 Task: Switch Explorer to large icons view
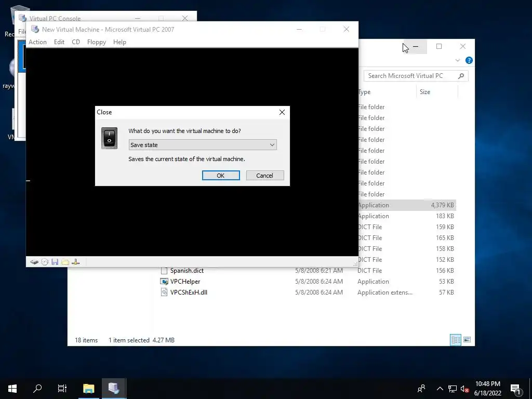pos(467,340)
